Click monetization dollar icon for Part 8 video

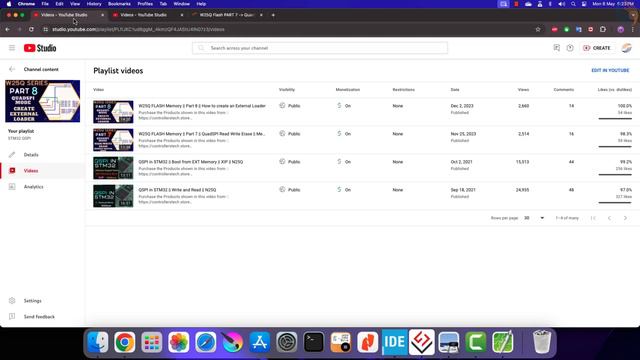click(x=339, y=106)
